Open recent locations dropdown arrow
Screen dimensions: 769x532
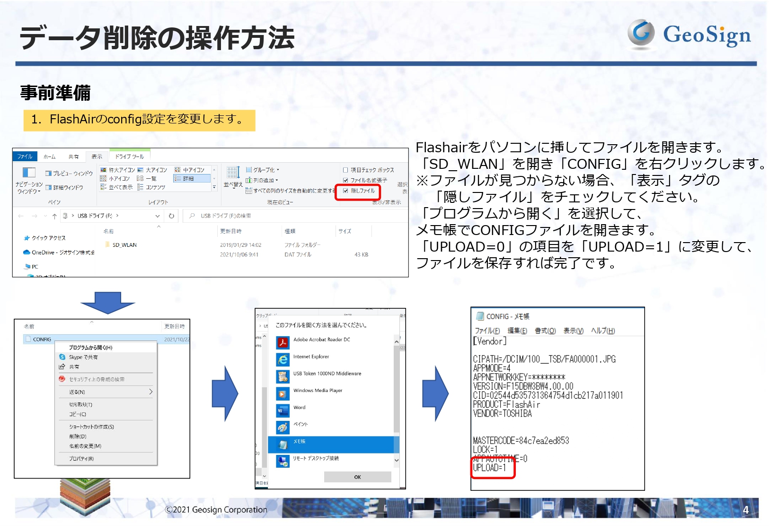click(45, 216)
